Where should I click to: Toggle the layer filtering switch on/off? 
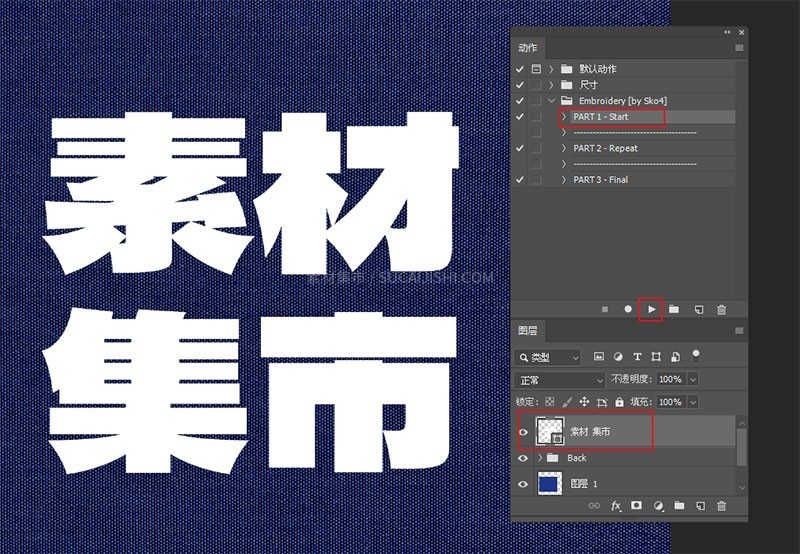(x=695, y=356)
